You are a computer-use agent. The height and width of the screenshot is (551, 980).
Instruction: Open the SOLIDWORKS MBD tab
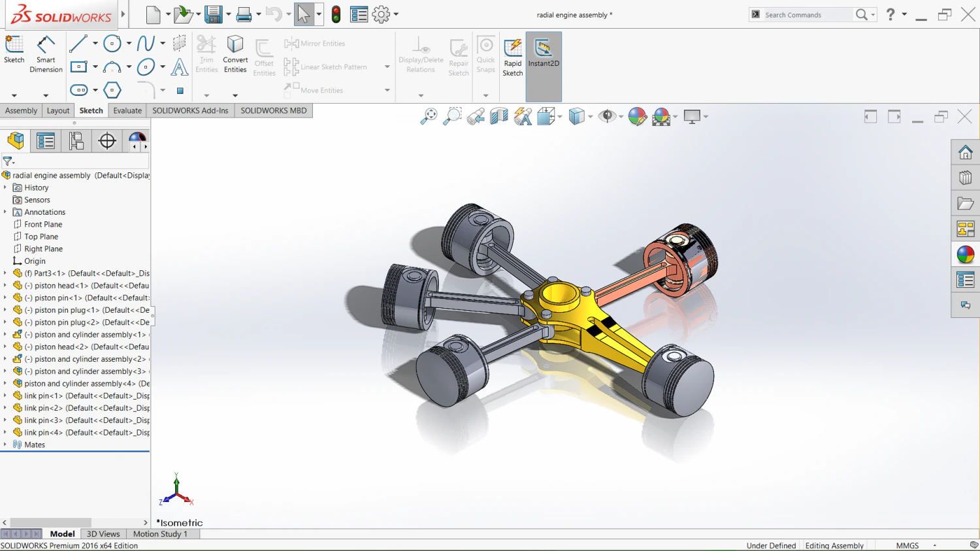(273, 110)
